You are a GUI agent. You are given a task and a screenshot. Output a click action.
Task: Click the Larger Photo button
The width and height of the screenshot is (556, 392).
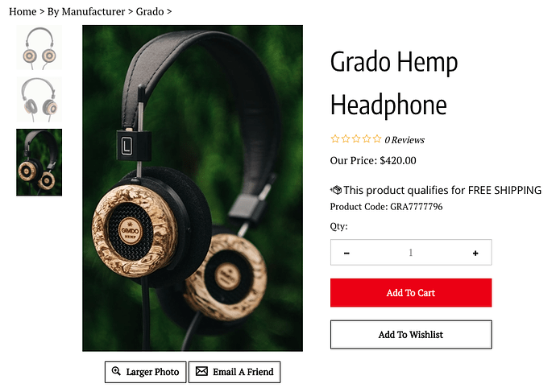point(145,372)
